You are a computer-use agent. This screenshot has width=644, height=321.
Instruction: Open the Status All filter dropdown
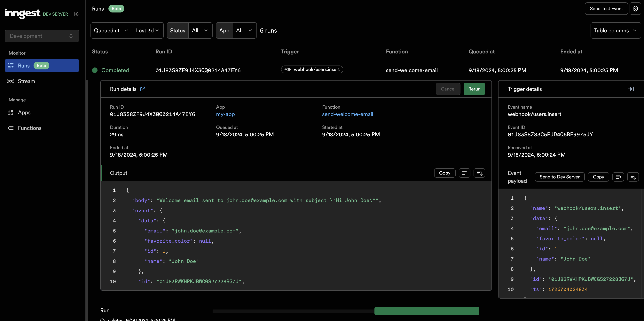pos(200,30)
